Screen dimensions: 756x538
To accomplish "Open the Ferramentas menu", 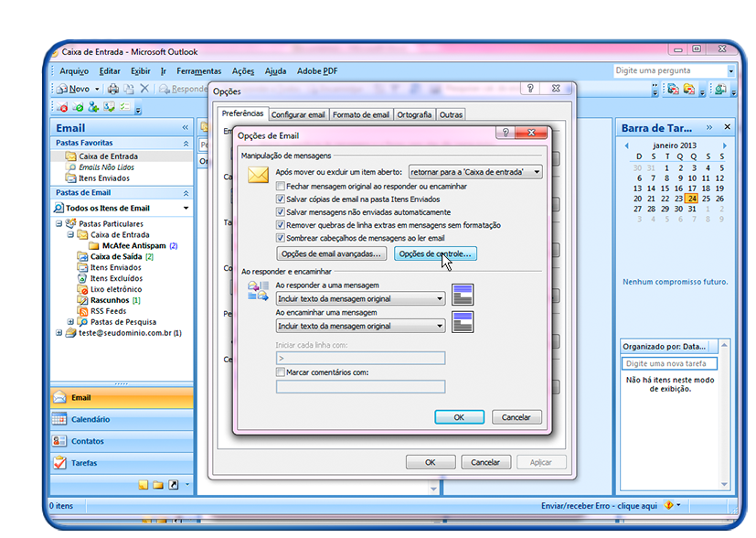I will click(x=198, y=71).
